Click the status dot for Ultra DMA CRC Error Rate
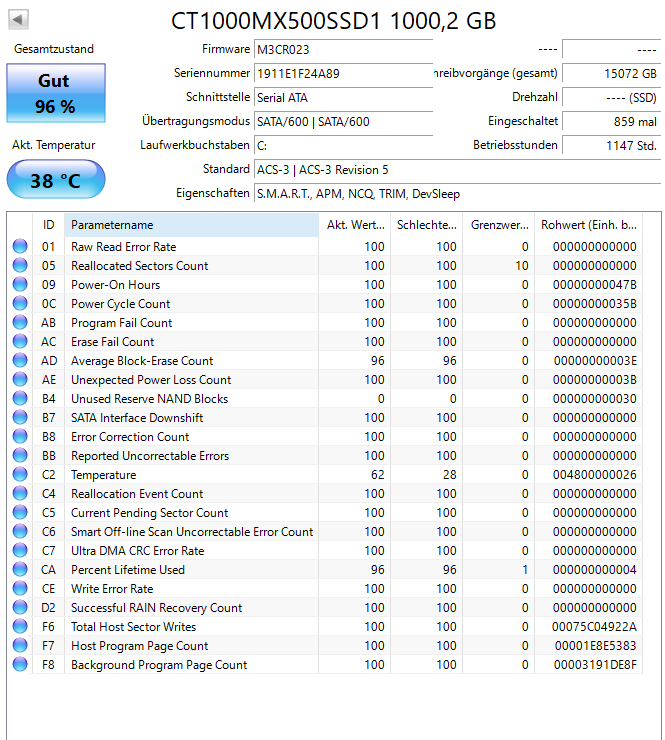 click(x=20, y=550)
